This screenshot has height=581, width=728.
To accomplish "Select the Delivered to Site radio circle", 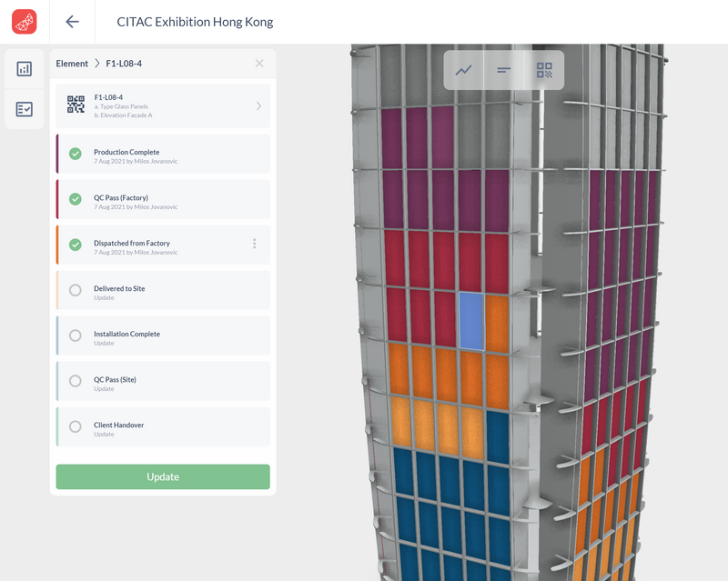I will tap(76, 290).
